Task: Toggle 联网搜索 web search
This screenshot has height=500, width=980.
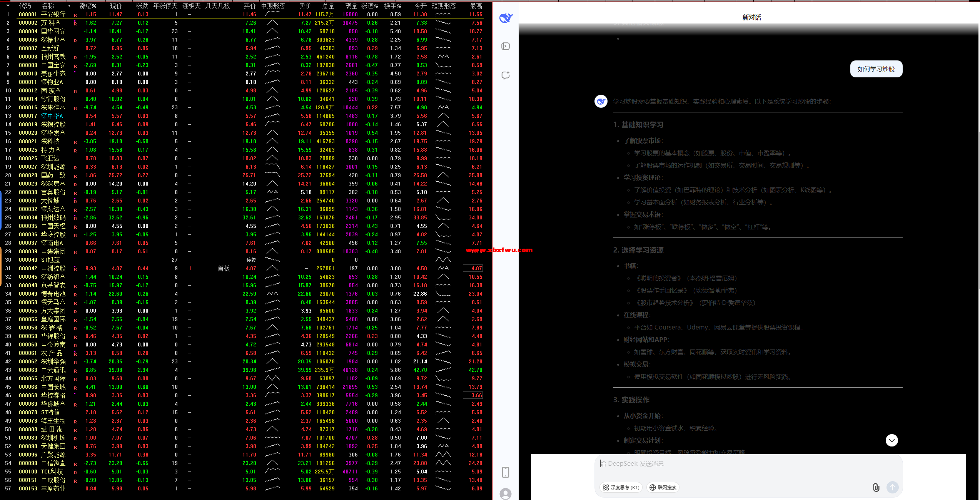Action: [x=663, y=487]
